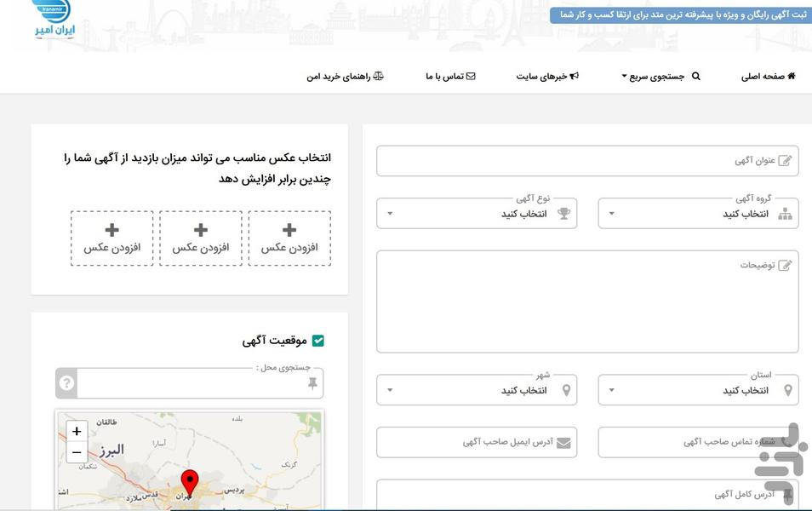Uncheck the موقعیت آگهی checkbox

pos(318,339)
